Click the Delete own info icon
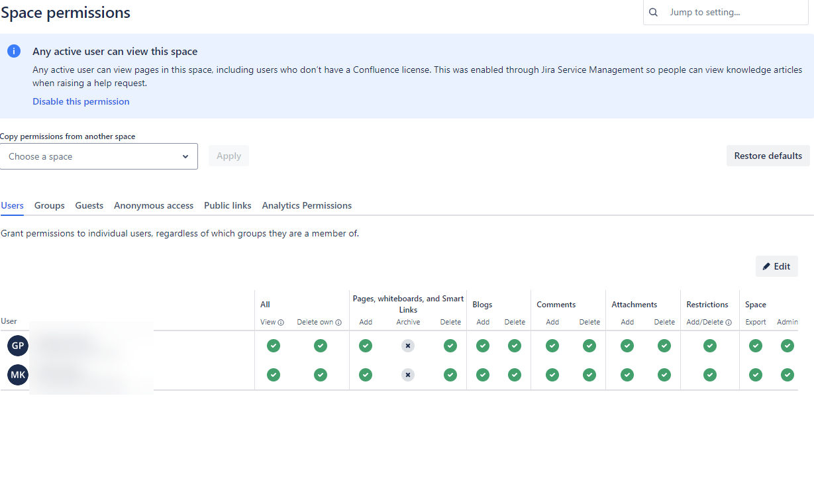Viewport: 814px width, 504px height. pyautogui.click(x=338, y=323)
